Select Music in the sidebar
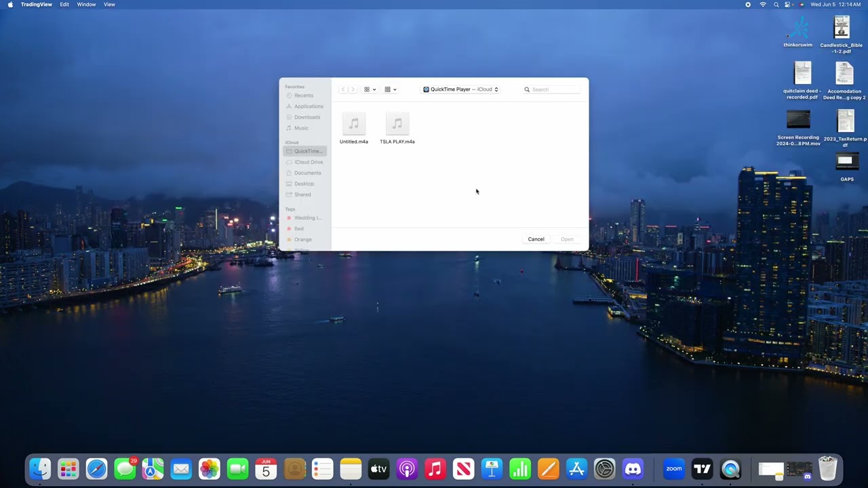Image resolution: width=868 pixels, height=488 pixels. [304, 128]
